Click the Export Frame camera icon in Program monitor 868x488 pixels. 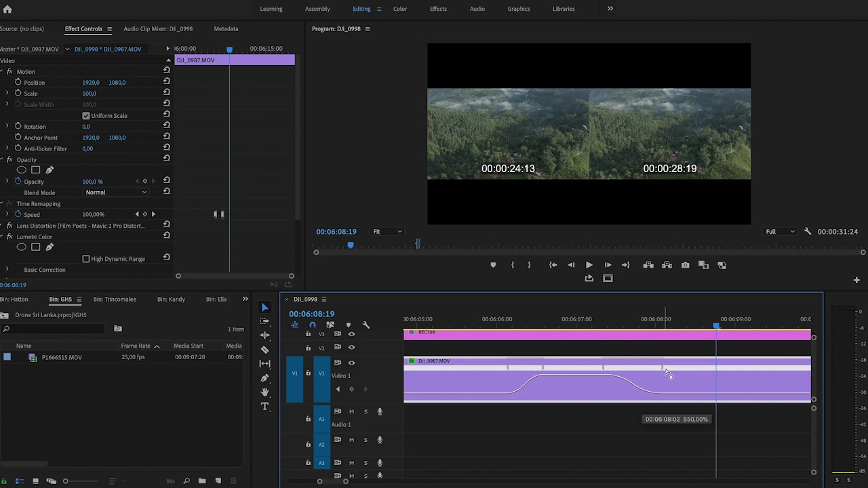[685, 265]
